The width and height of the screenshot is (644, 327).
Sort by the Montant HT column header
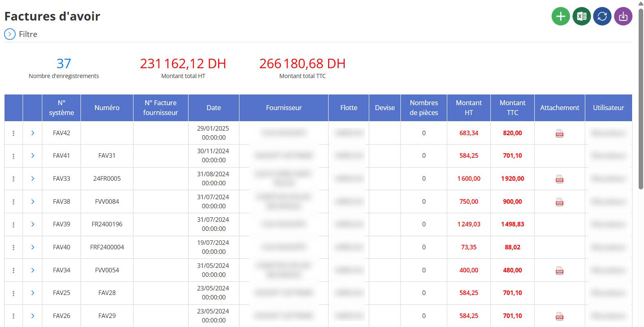point(469,108)
